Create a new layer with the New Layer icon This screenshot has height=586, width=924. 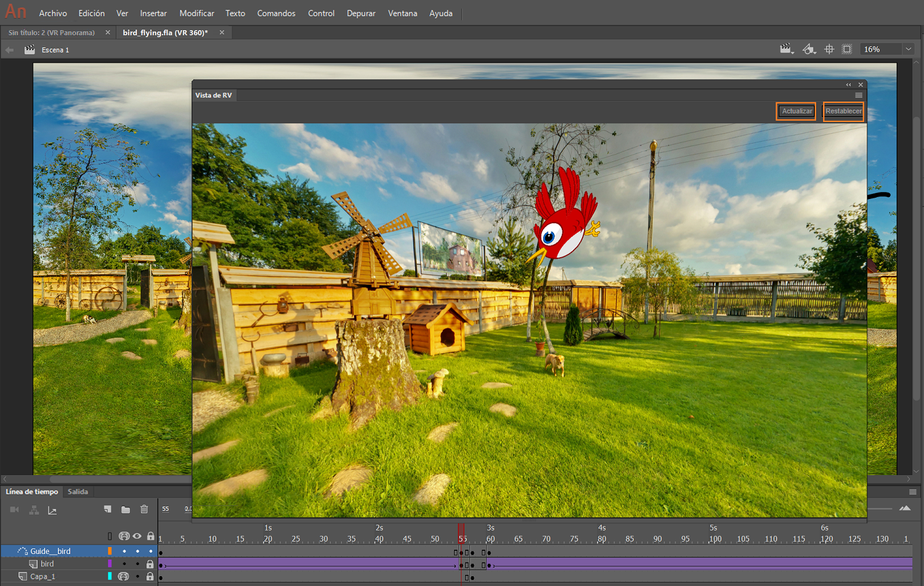click(x=107, y=510)
